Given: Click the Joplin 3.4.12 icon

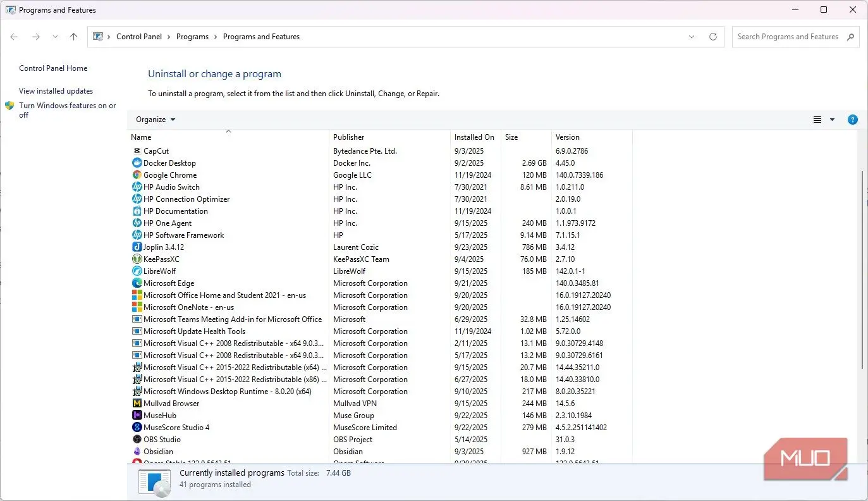Looking at the screenshot, I should point(137,247).
